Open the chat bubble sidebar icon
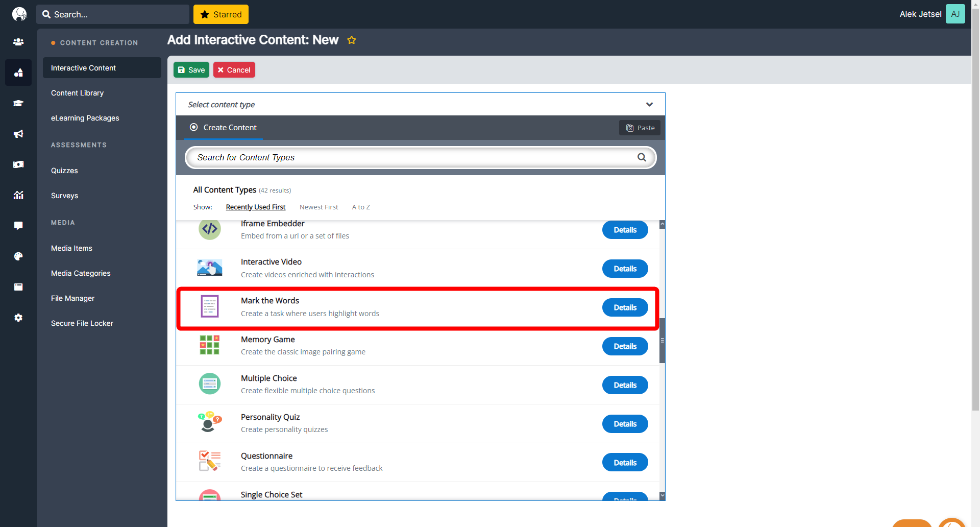 tap(18, 226)
